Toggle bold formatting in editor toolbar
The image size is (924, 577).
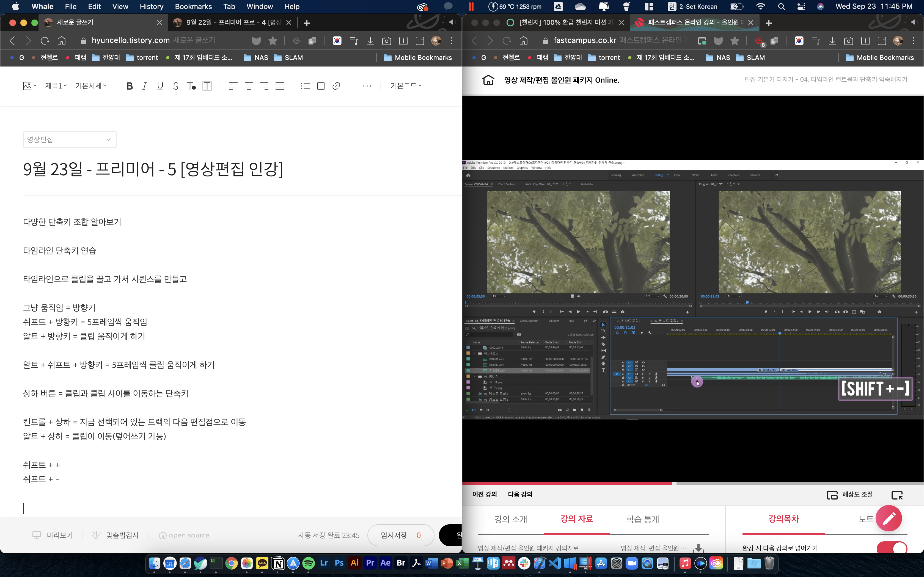(130, 86)
